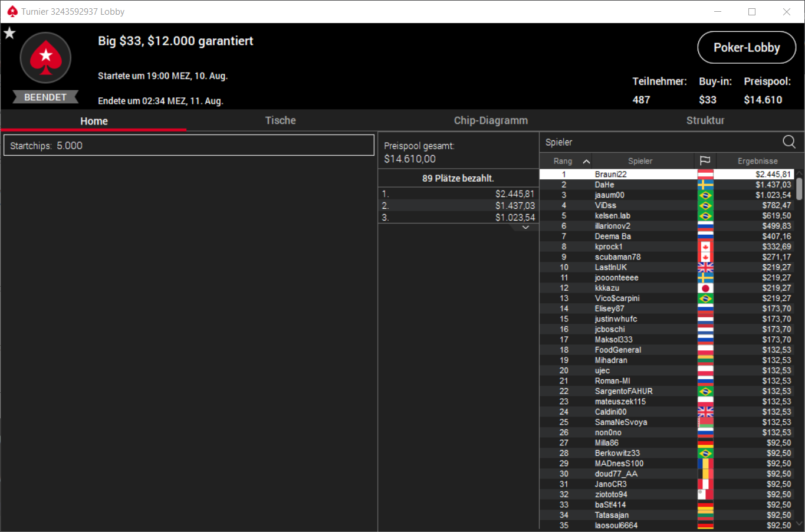Image resolution: width=805 pixels, height=532 pixels.
Task: Open the Chip-Diagramm tab
Action: (491, 120)
